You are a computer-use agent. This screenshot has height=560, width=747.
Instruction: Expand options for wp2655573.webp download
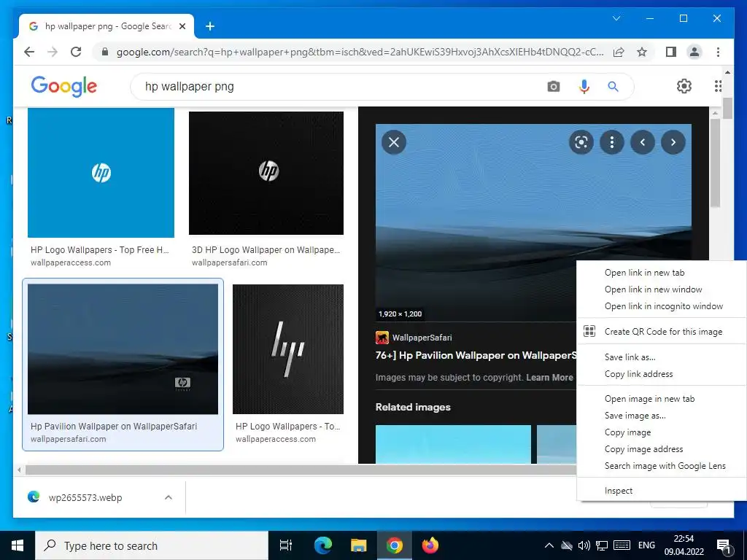tap(169, 497)
